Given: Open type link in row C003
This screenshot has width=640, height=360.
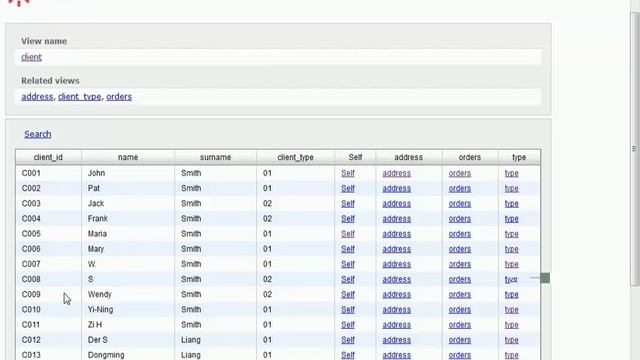Looking at the screenshot, I should pyautogui.click(x=511, y=204).
